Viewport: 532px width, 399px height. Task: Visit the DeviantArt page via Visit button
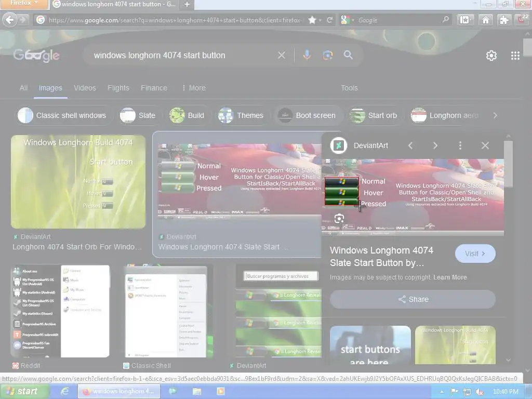tap(475, 254)
